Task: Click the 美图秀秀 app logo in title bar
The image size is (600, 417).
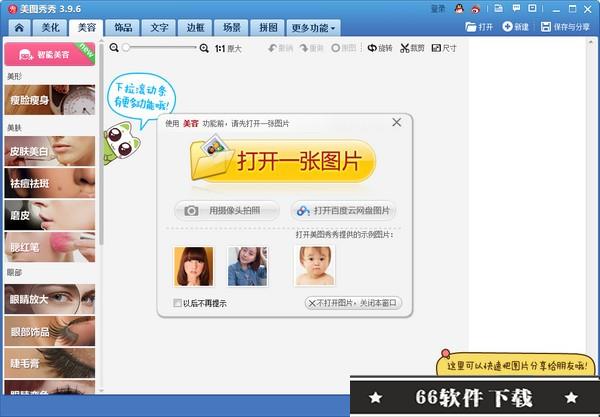Action: point(13,9)
